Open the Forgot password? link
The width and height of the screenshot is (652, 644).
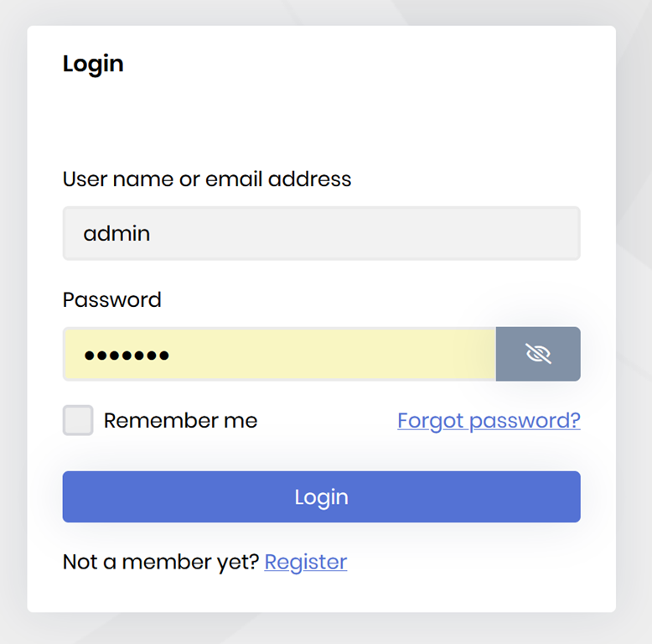pos(489,420)
